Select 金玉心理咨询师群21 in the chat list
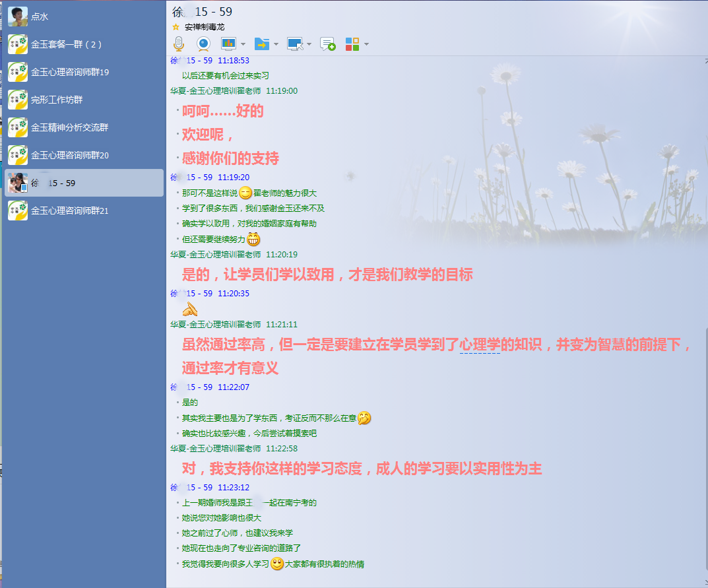The image size is (708, 588). click(69, 211)
